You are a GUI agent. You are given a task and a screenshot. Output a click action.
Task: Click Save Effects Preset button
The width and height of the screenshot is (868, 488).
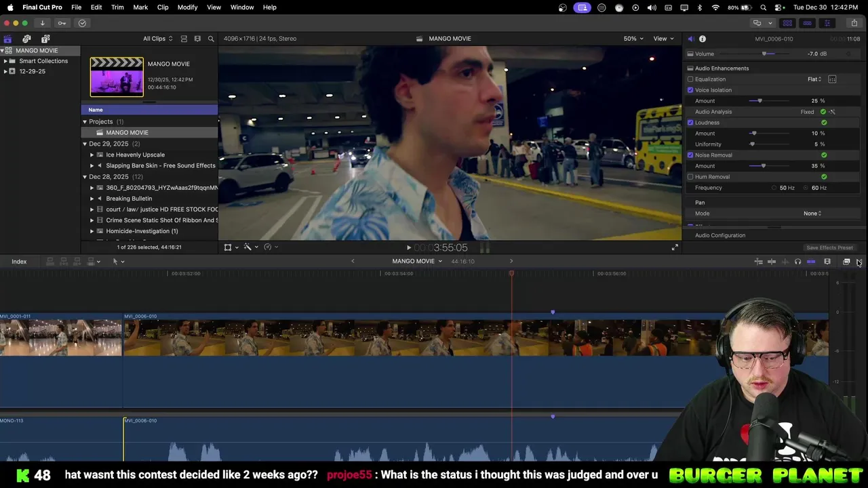[829, 248]
